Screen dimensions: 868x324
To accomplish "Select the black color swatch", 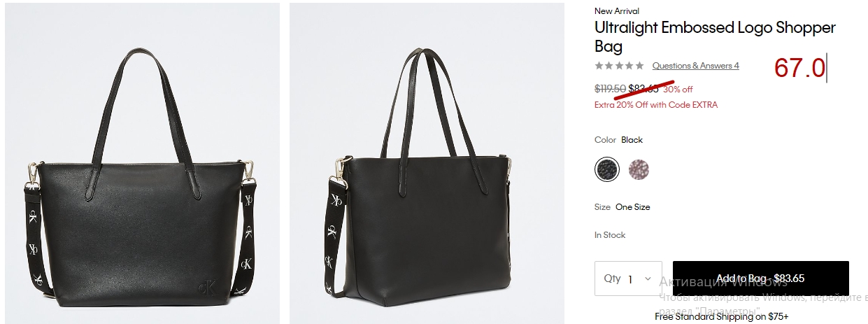I will coord(607,169).
